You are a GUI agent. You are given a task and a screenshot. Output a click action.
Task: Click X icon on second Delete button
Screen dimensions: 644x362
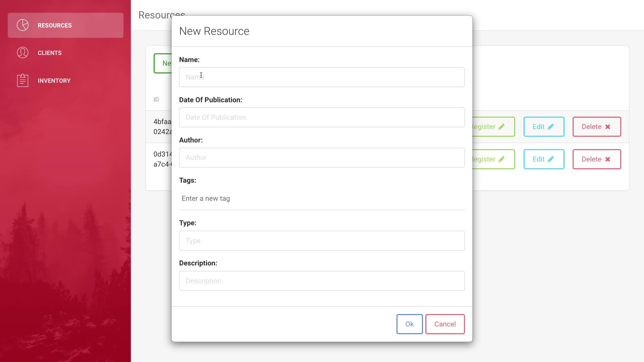pos(608,159)
